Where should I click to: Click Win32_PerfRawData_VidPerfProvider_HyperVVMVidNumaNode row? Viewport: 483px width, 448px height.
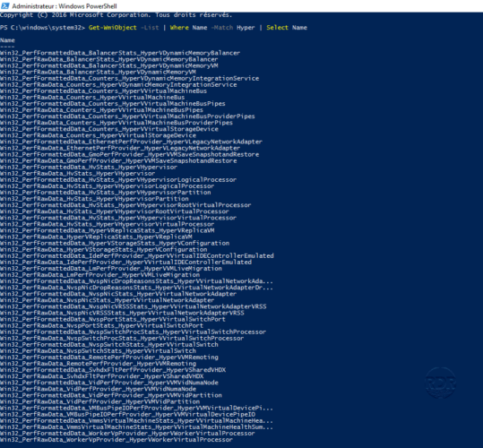pos(98,389)
